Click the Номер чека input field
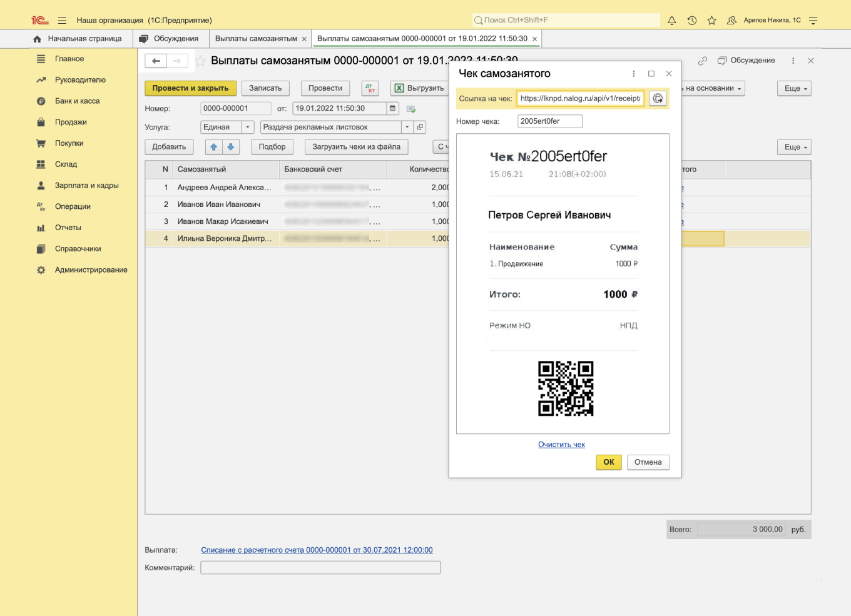 click(x=549, y=121)
